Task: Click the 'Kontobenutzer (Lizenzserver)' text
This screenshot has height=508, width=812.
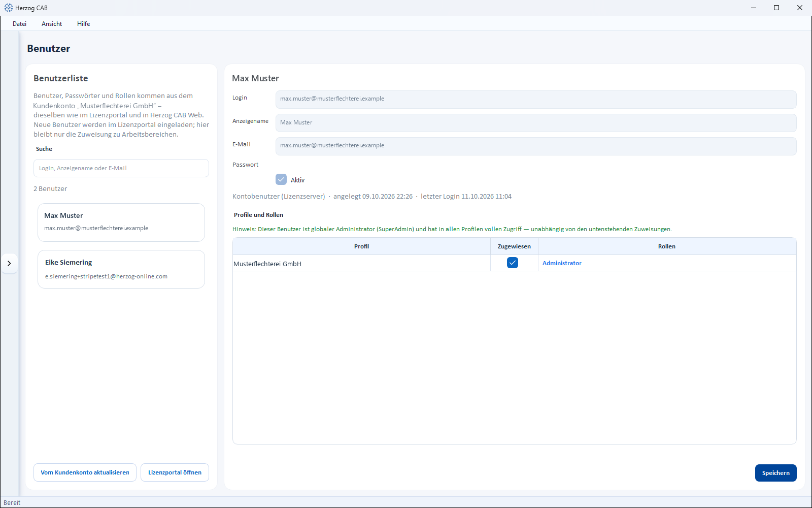Action: pos(279,197)
